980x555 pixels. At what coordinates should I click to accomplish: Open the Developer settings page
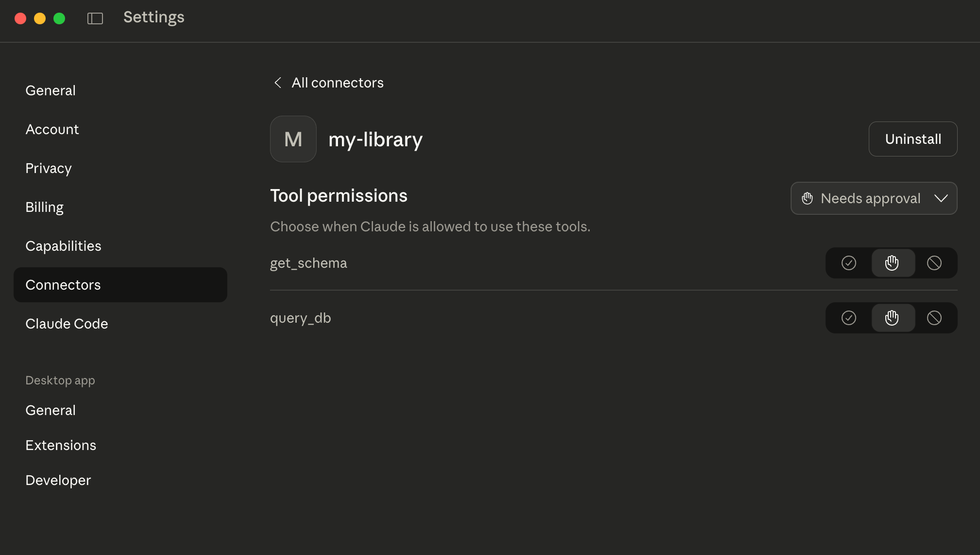pos(58,480)
